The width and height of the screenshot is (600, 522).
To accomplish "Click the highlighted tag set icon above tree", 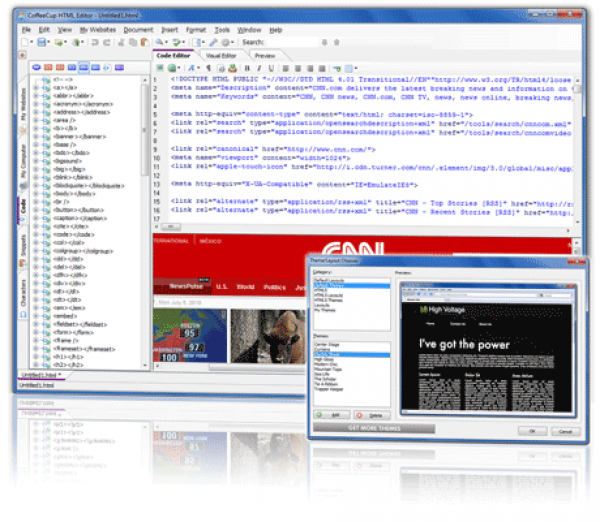I will coord(84,68).
